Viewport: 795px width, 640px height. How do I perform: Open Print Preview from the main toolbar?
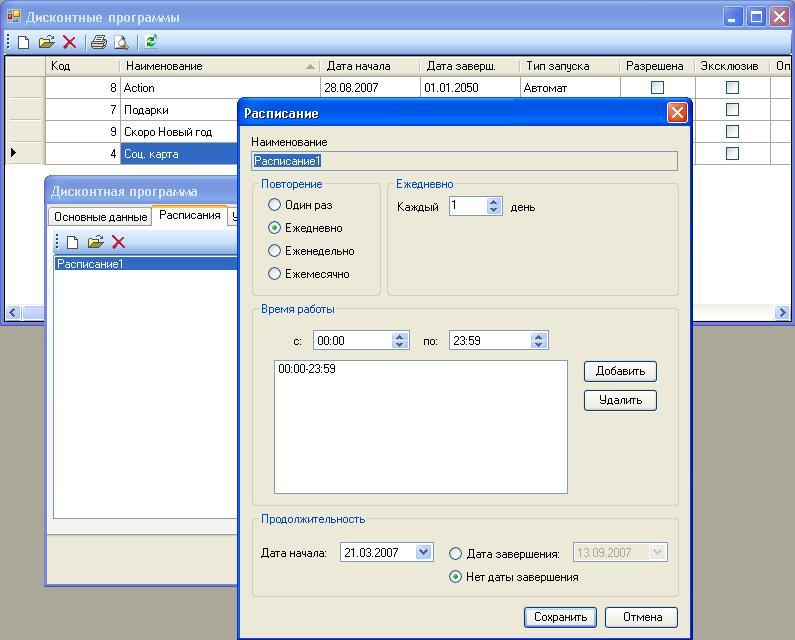click(x=121, y=42)
